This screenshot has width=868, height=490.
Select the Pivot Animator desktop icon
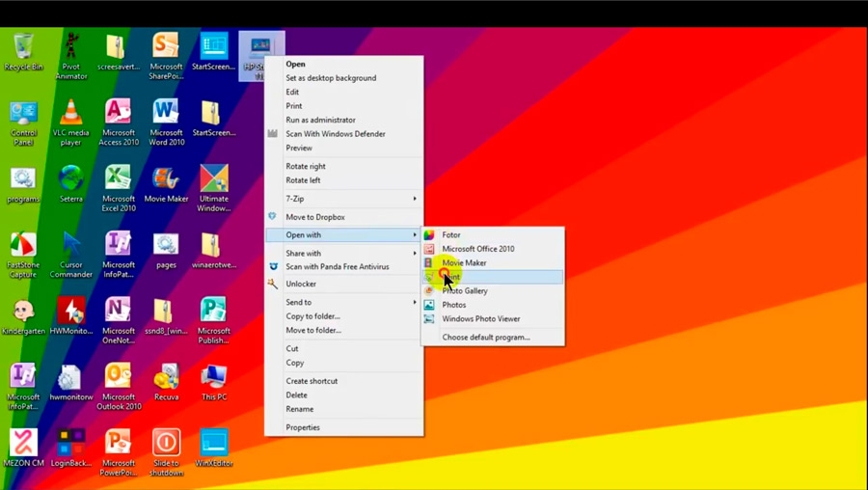pos(70,56)
